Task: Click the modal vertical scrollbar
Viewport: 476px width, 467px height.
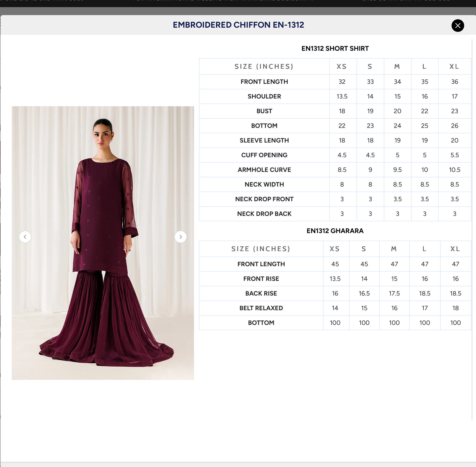Action: point(472,229)
